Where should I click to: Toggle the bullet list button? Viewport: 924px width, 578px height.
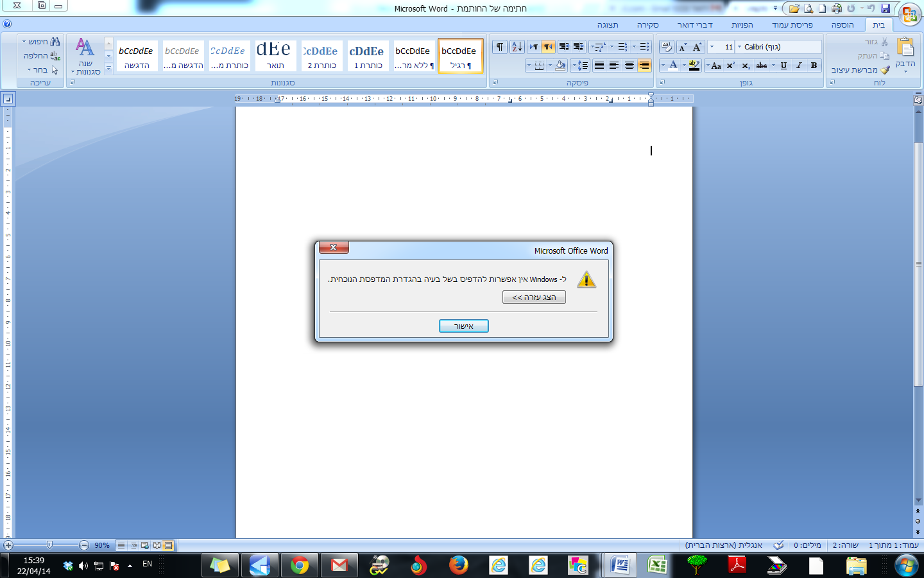[x=645, y=47]
